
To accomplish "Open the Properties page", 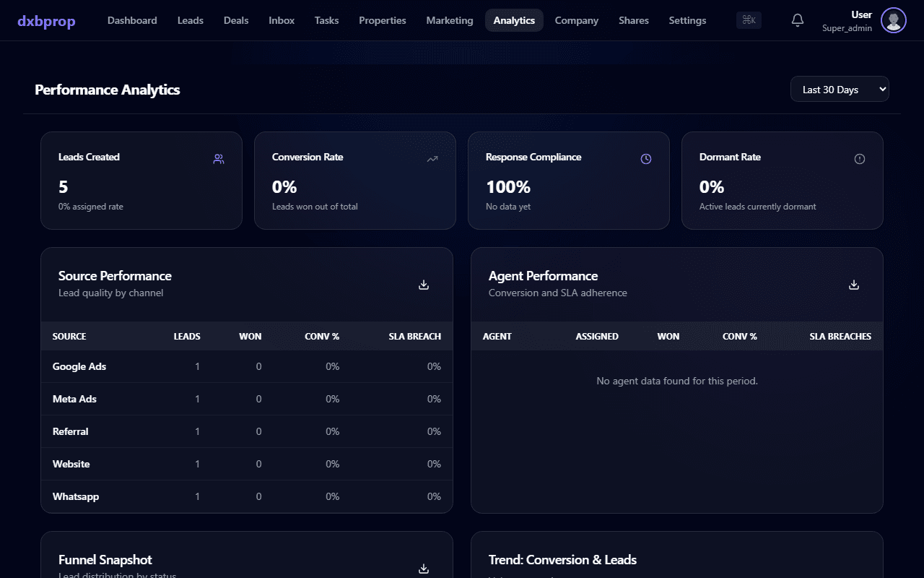I will [x=383, y=20].
